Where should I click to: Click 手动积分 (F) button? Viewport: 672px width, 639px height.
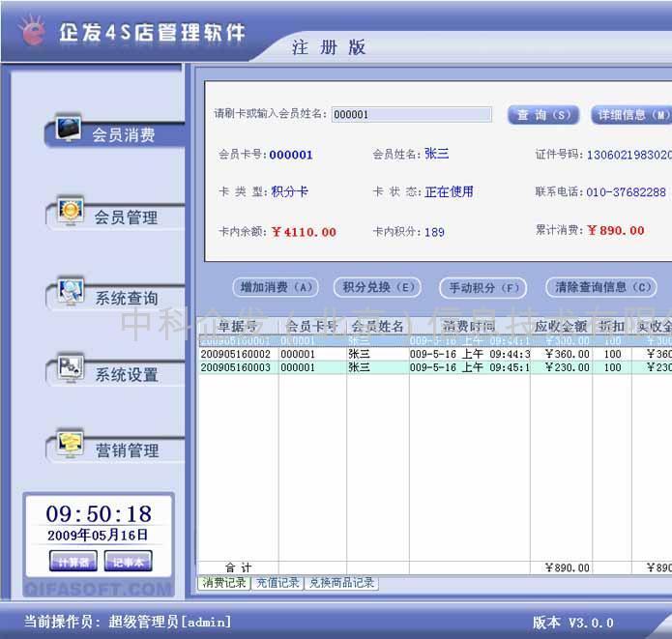tap(483, 287)
